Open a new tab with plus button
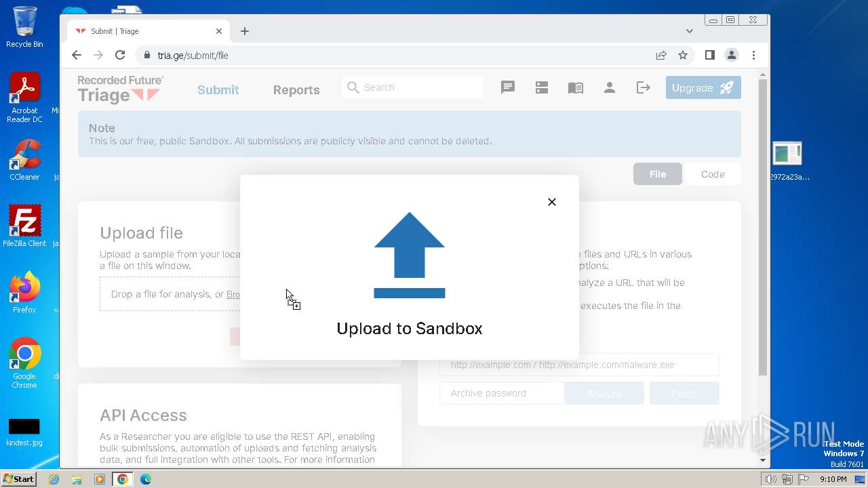 point(245,31)
